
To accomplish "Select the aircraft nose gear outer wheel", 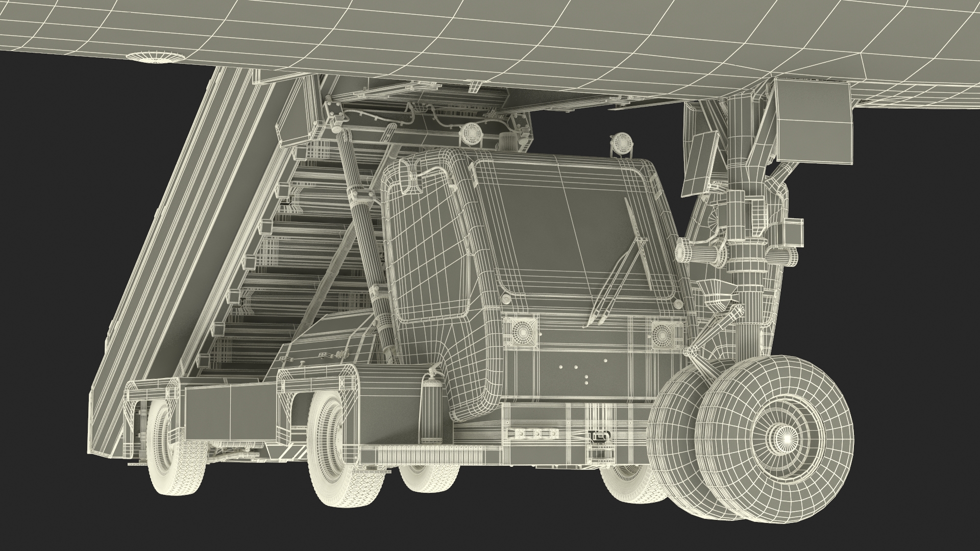I will point(775,439).
